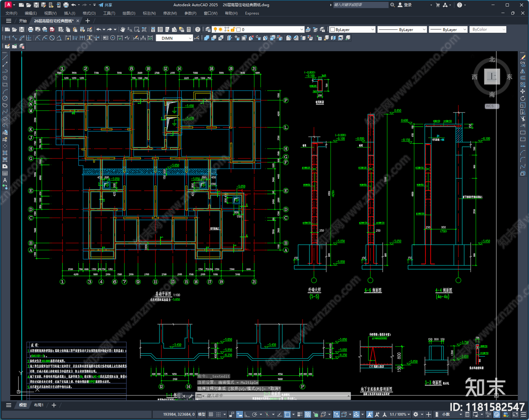Open the Express menu
Image resolution: width=529 pixels, height=420 pixels.
pyautogui.click(x=252, y=13)
